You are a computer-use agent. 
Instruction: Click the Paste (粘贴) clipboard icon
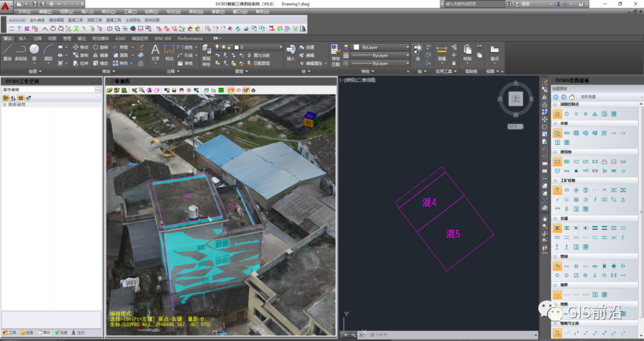pyautogui.click(x=467, y=50)
